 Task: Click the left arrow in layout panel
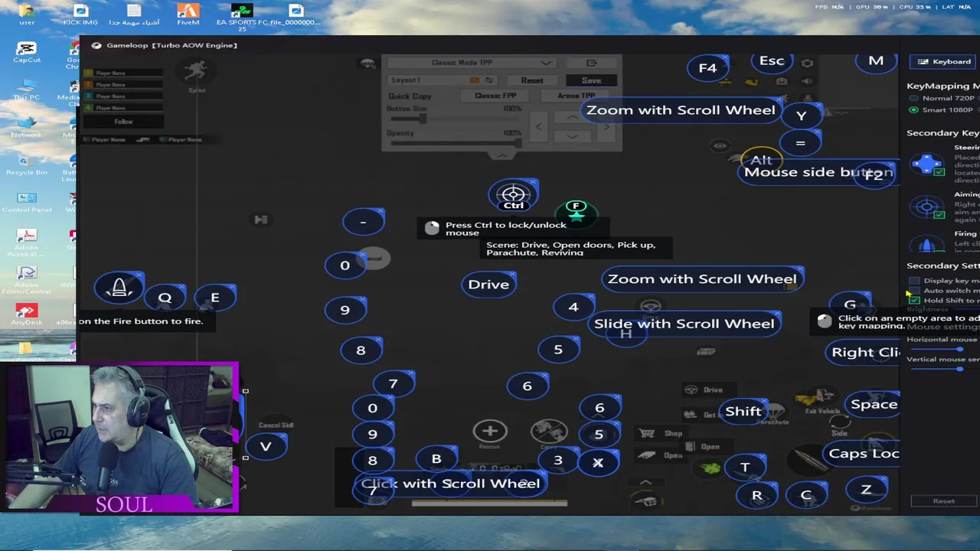pos(538,126)
